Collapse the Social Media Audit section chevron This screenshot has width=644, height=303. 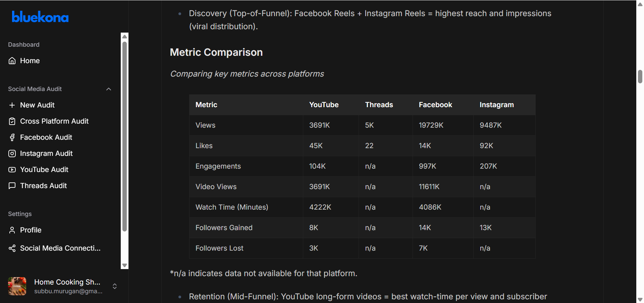(108, 89)
